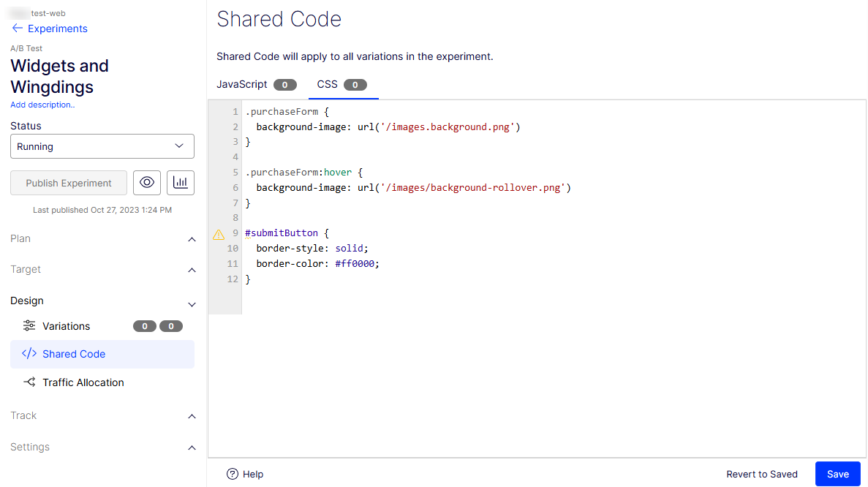Expand the Settings section chevron
Viewport: 868px width, 487px height.
(x=192, y=448)
